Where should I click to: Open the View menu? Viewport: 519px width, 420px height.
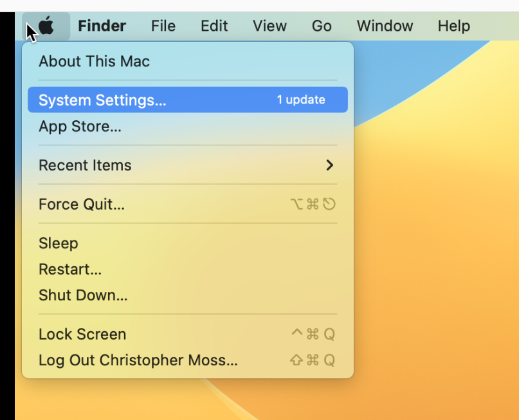[x=269, y=26]
